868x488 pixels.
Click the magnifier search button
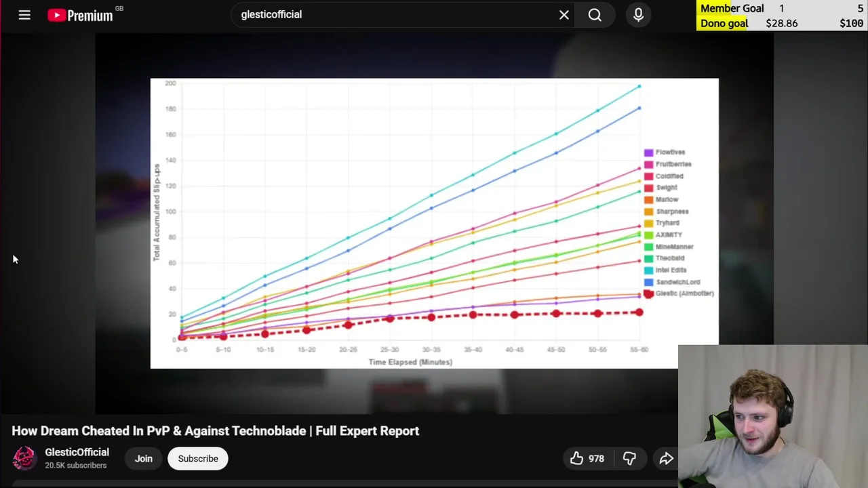pos(595,15)
